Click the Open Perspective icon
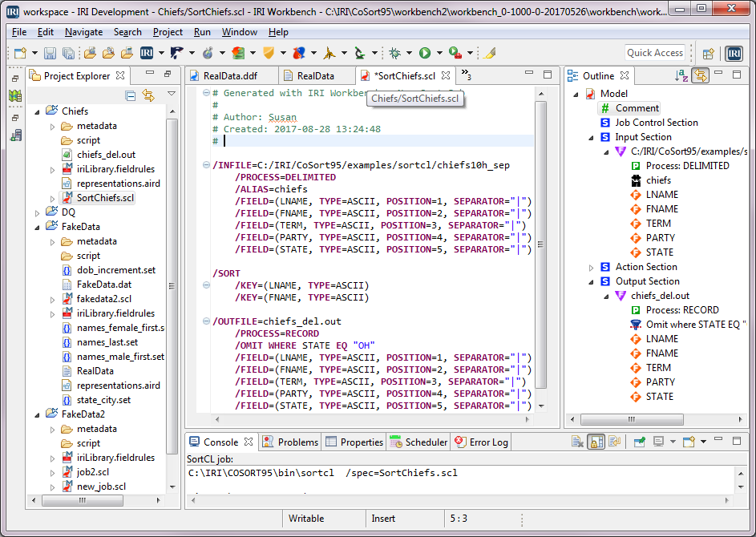Viewport: 756px width, 537px height. [708, 54]
